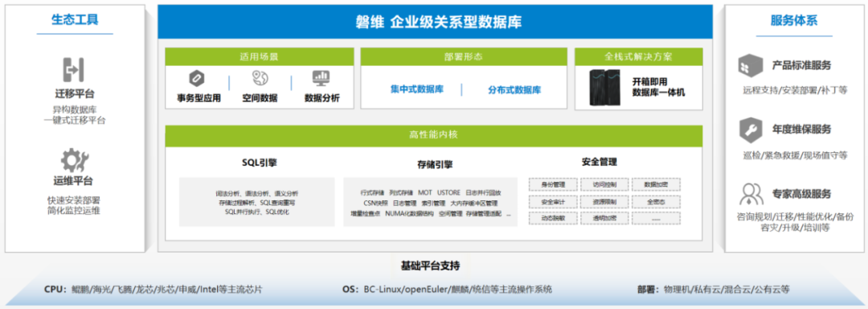Select the 空间数据 globe icon
868x309 pixels.
260,78
